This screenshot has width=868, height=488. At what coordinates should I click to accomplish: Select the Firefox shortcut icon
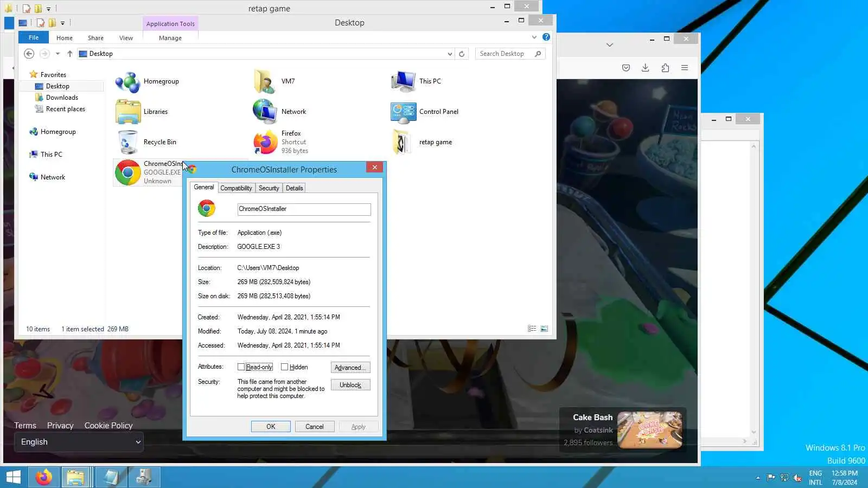(x=265, y=142)
